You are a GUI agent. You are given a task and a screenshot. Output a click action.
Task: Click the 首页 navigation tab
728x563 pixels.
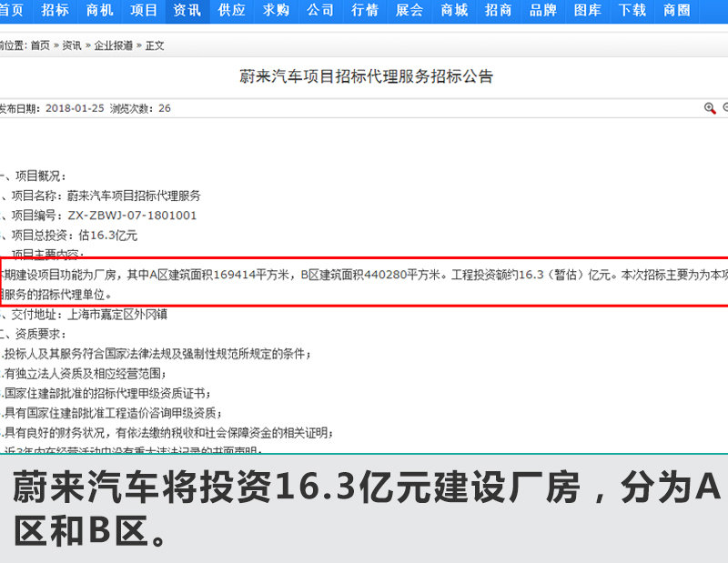11,10
